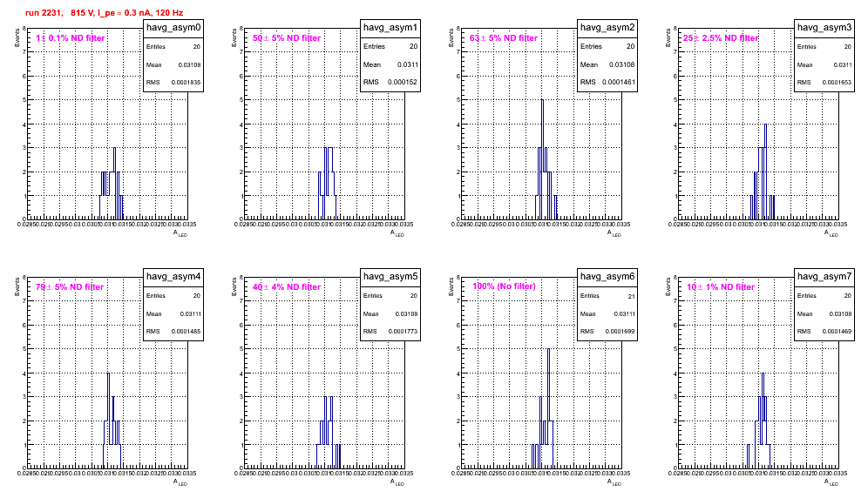Click Mean value 0.03108 in havg_asym7 box
The width and height of the screenshot is (868, 498).
pyautogui.click(x=840, y=313)
